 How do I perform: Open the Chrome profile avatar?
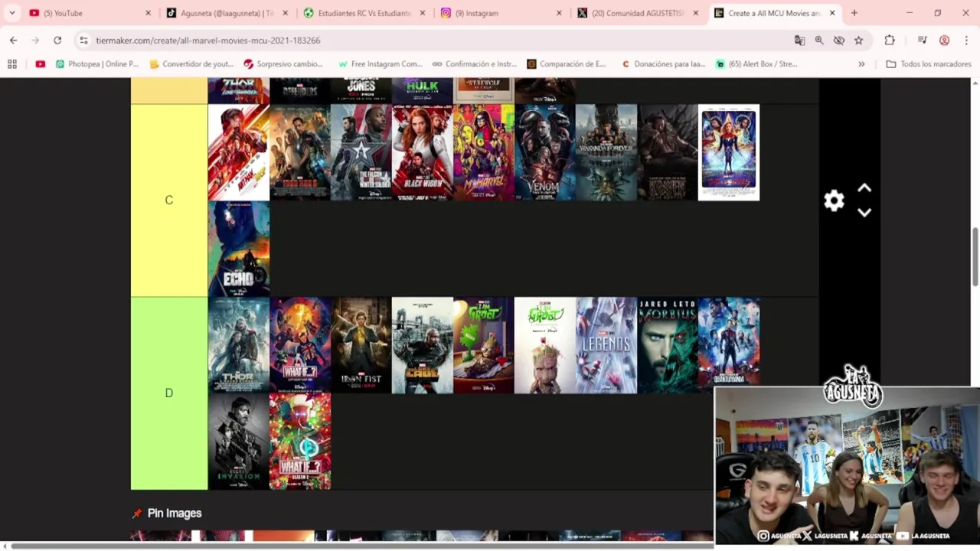944,41
